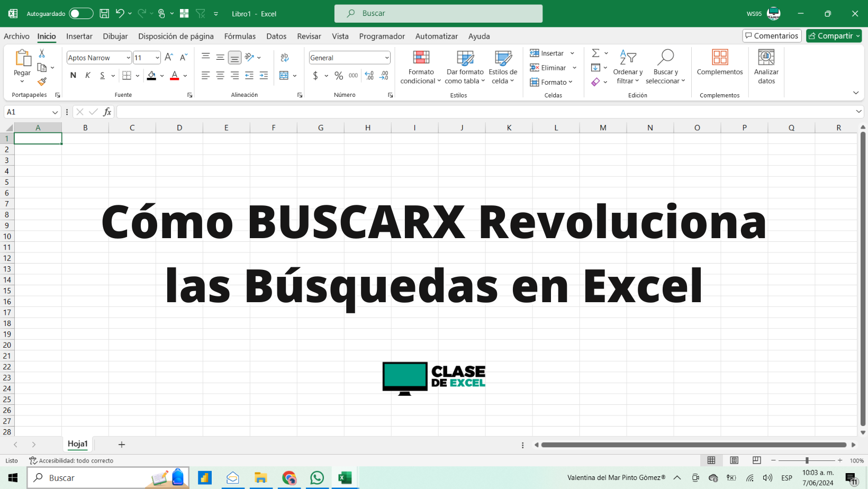The width and height of the screenshot is (868, 489).
Task: Click the wrap text (ab) icon
Action: point(285,57)
